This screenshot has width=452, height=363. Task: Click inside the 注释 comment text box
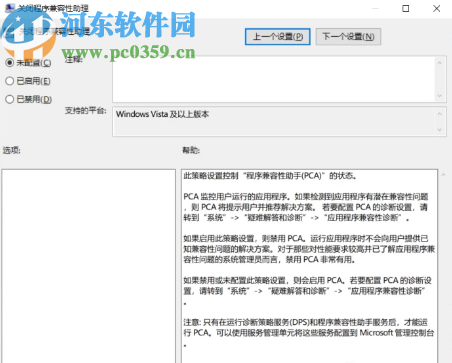pos(273,79)
